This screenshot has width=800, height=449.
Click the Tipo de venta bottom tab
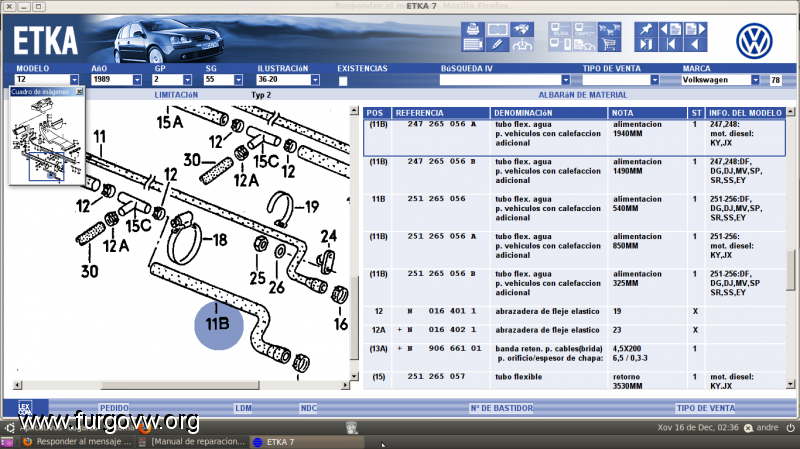point(706,408)
